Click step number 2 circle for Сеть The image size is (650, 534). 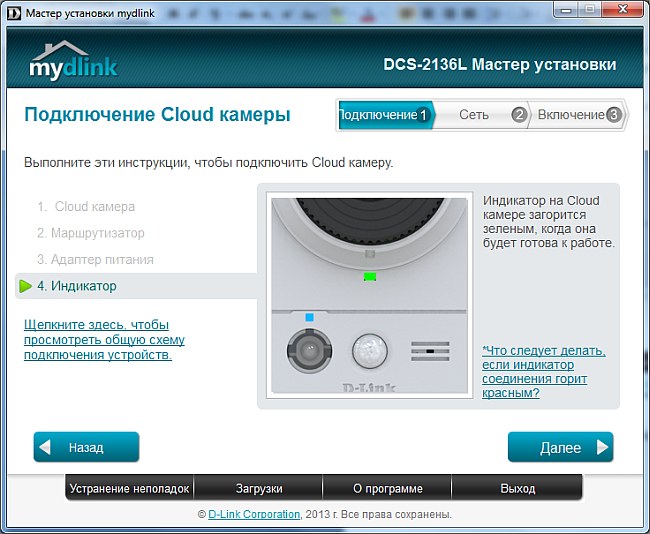pyautogui.click(x=518, y=115)
